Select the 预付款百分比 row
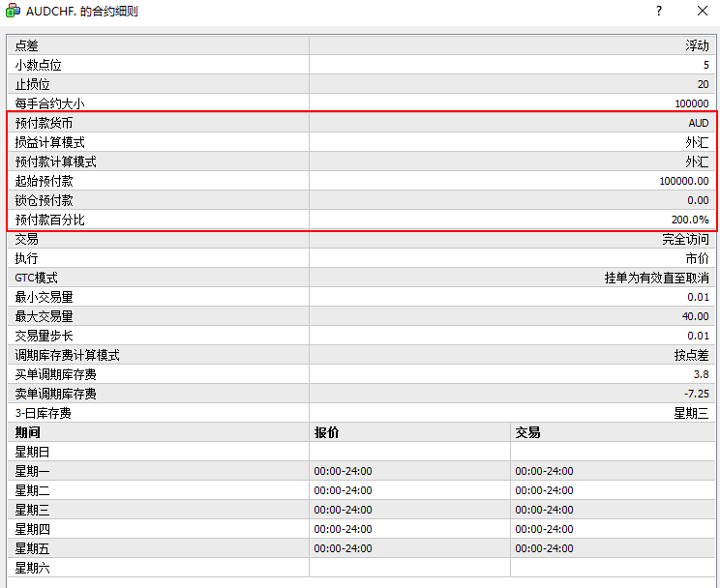This screenshot has width=720, height=588. pyautogui.click(x=361, y=220)
